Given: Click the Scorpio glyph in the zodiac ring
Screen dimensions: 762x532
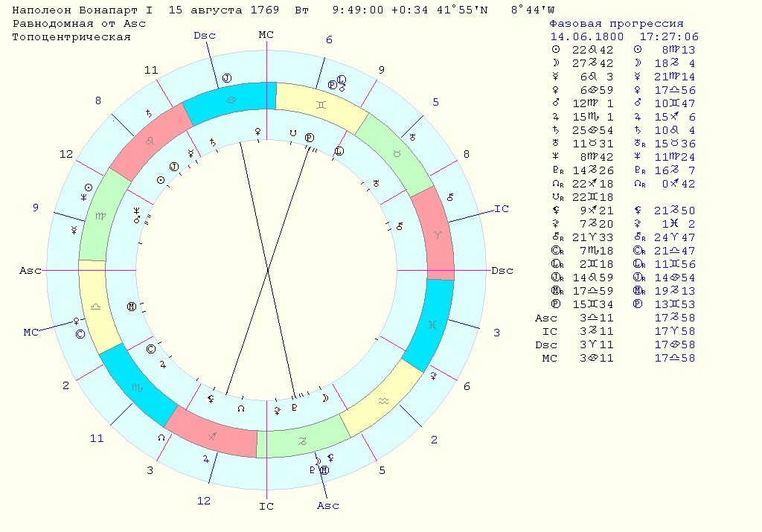Looking at the screenshot, I should point(137,388).
